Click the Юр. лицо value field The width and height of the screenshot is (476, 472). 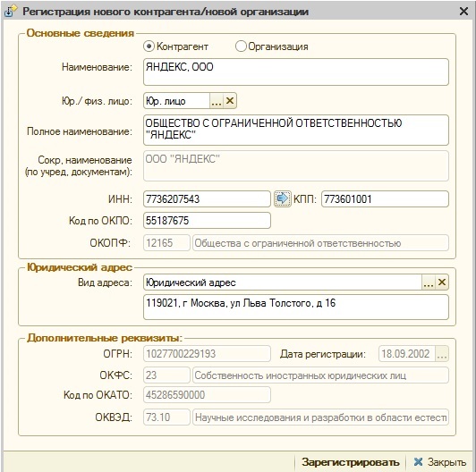tap(176, 101)
